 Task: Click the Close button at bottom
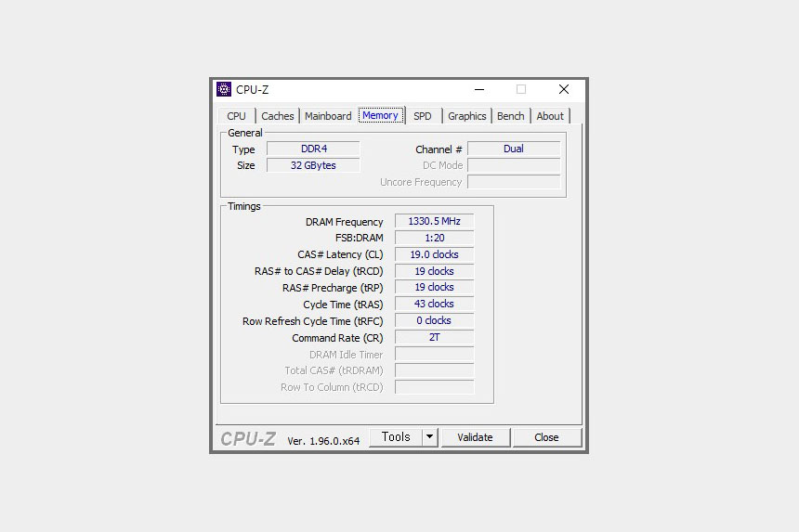[x=546, y=437]
